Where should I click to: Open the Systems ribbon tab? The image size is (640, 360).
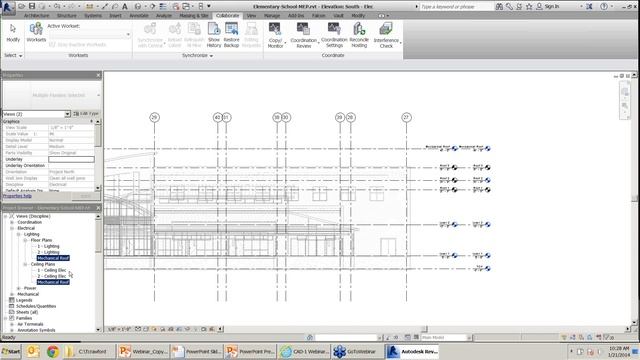point(93,16)
